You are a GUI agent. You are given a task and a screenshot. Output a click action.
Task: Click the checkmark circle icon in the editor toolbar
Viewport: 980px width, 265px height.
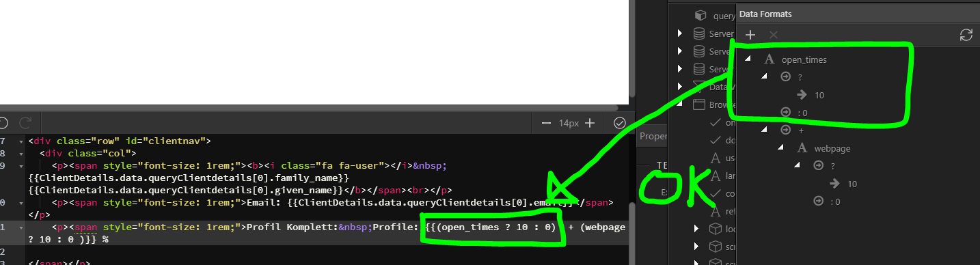click(x=620, y=123)
